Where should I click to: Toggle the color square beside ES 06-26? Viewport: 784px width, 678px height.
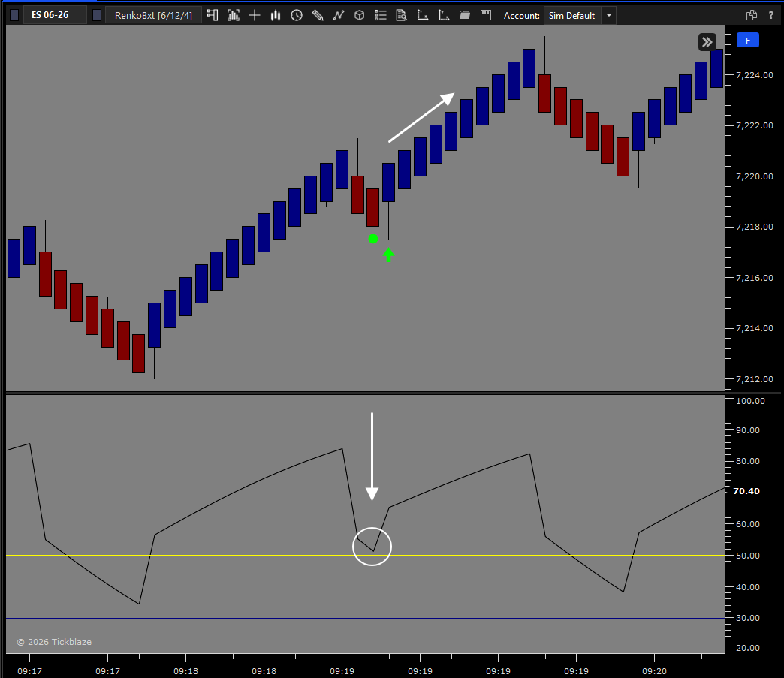[x=14, y=16]
